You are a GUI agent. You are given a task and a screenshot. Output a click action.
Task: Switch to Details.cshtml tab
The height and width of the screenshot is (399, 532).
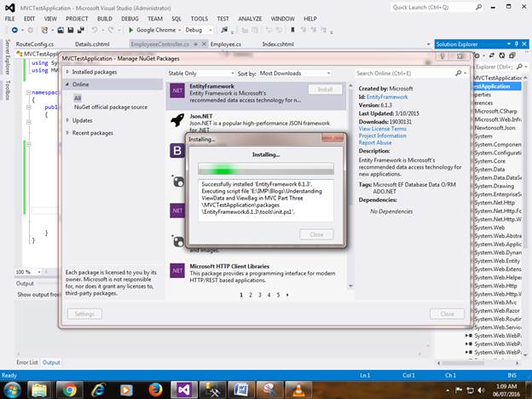(x=92, y=44)
